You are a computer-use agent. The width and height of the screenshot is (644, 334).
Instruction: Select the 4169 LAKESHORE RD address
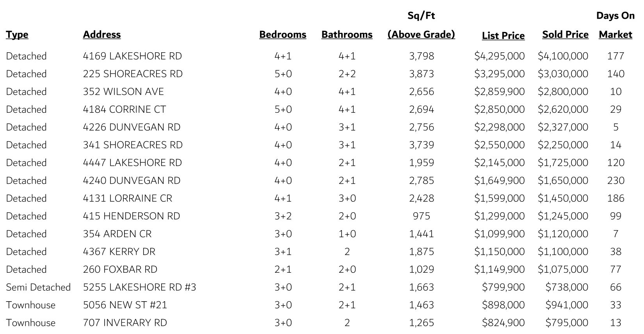[132, 56]
